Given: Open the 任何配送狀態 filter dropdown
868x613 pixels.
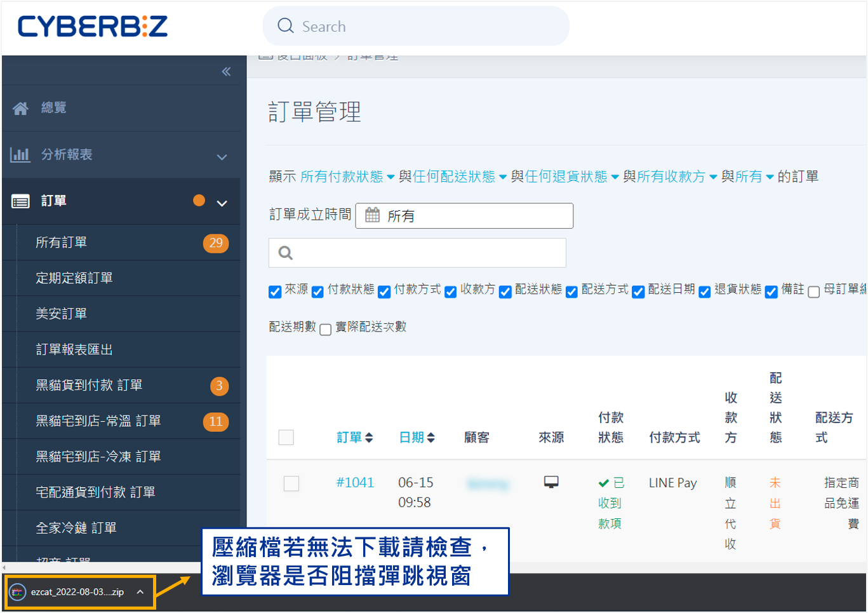Looking at the screenshot, I should coord(459,177).
